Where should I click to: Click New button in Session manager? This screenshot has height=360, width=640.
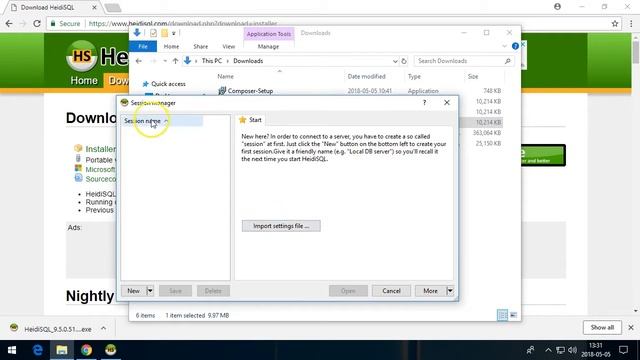point(133,291)
